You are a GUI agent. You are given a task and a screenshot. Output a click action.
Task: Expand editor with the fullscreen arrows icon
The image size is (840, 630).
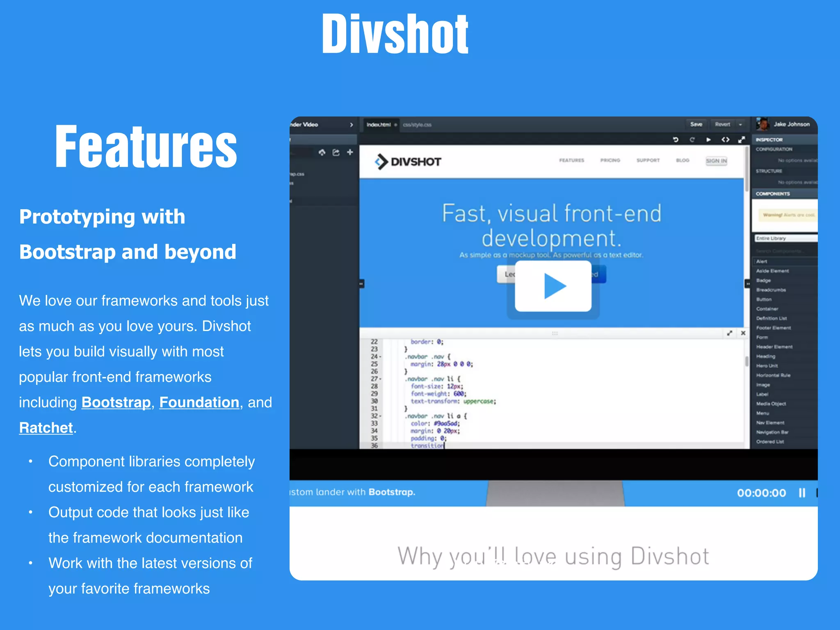[741, 139]
